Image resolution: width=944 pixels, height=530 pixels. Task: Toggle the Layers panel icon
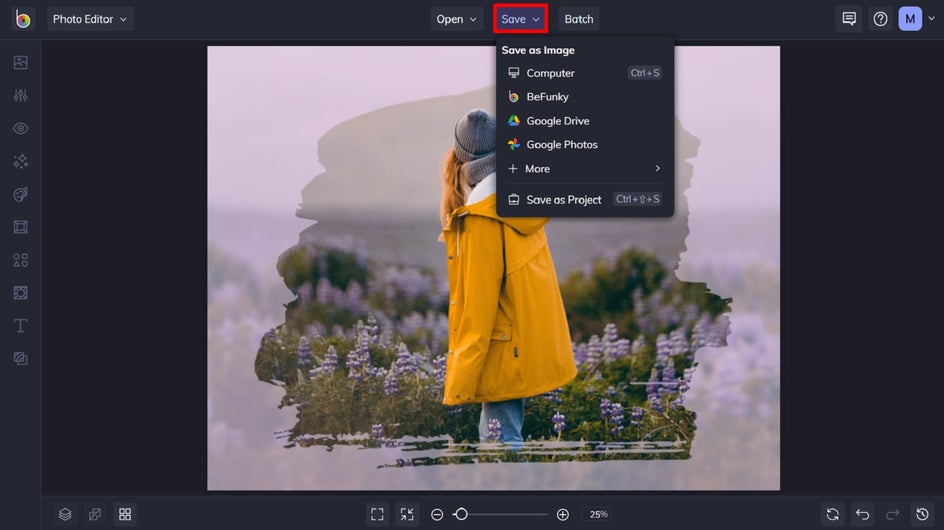coord(65,514)
